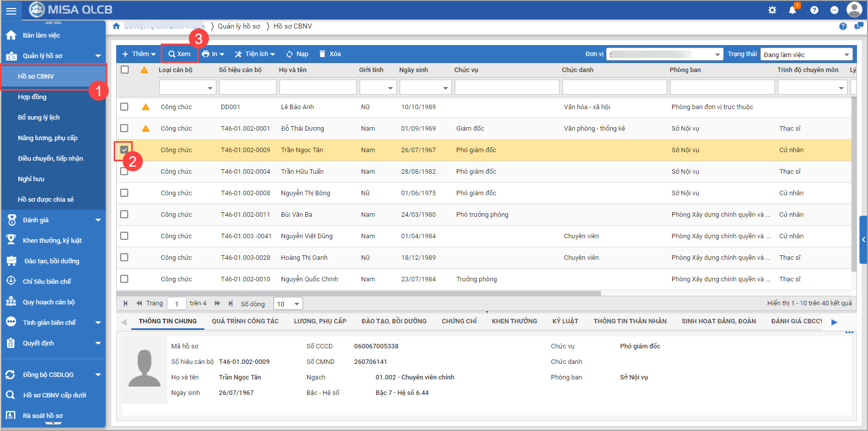
Task: Uncheck the Trần Ngọc Tân row checkbox
Action: (124, 150)
